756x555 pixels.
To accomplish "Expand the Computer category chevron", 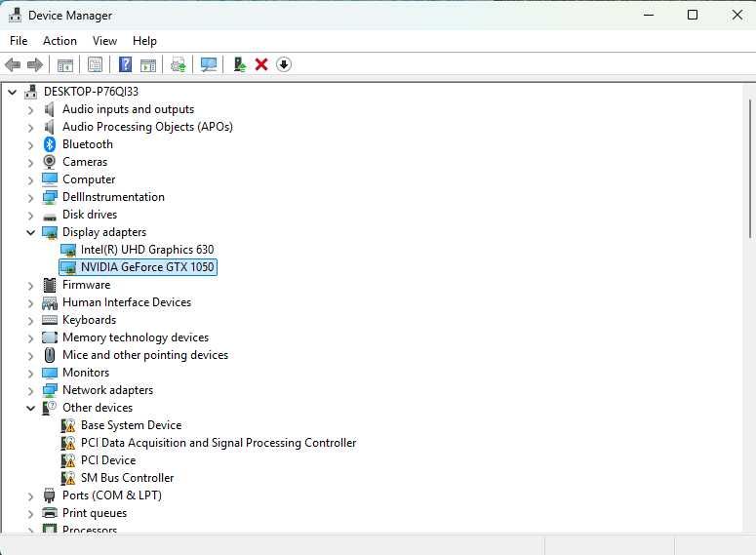I will (x=30, y=179).
